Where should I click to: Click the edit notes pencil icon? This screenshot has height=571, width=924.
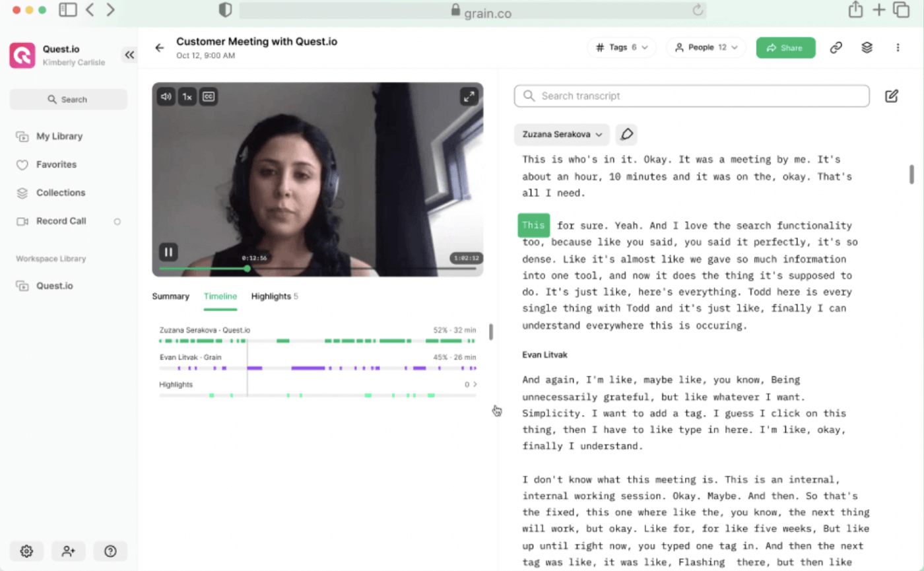click(x=892, y=96)
